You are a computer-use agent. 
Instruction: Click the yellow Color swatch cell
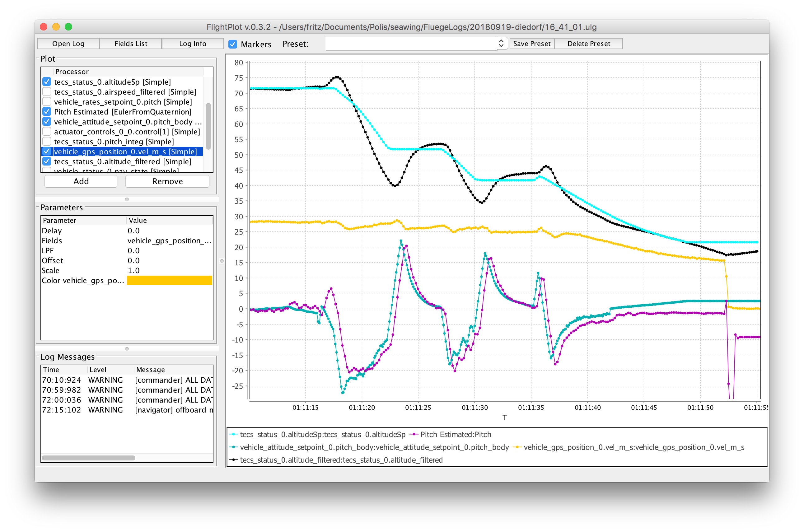pos(169,280)
